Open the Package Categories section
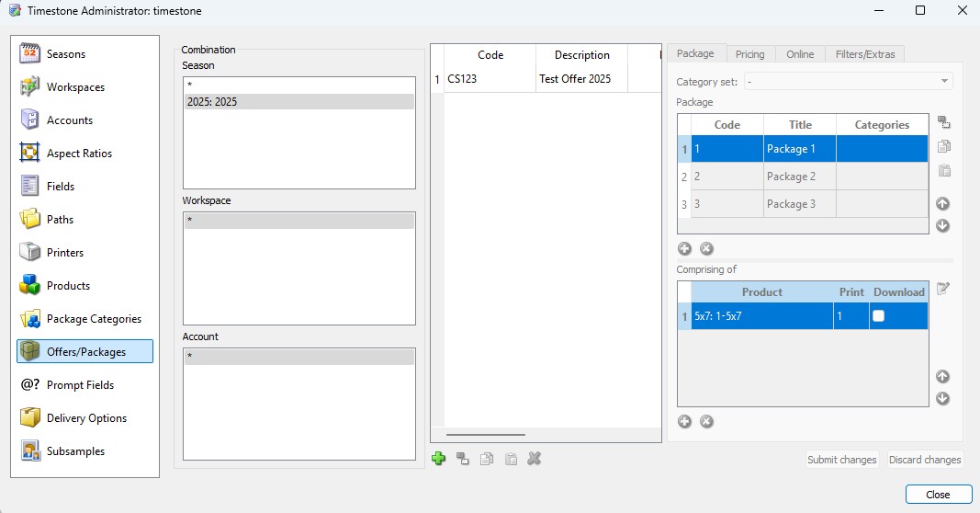980x513 pixels. click(84, 319)
